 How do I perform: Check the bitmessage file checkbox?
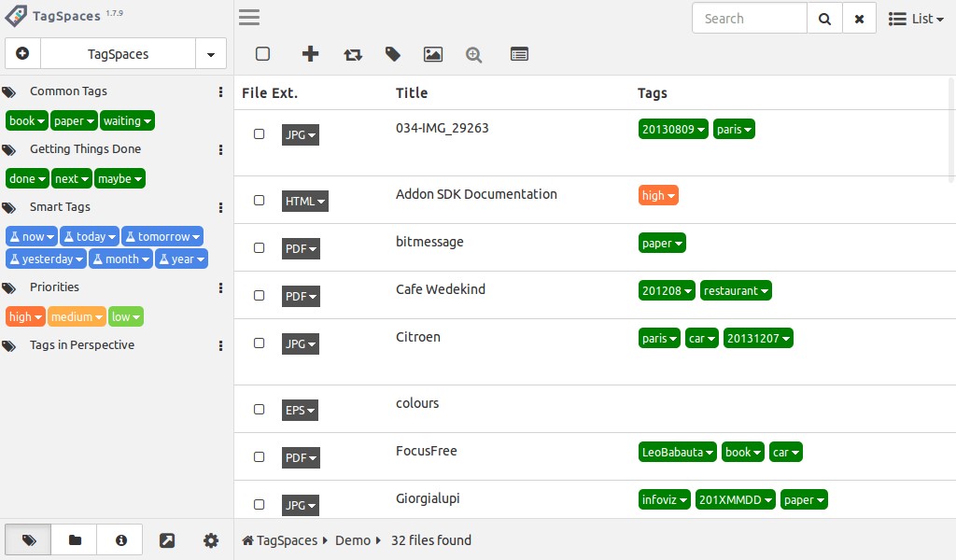[259, 248]
